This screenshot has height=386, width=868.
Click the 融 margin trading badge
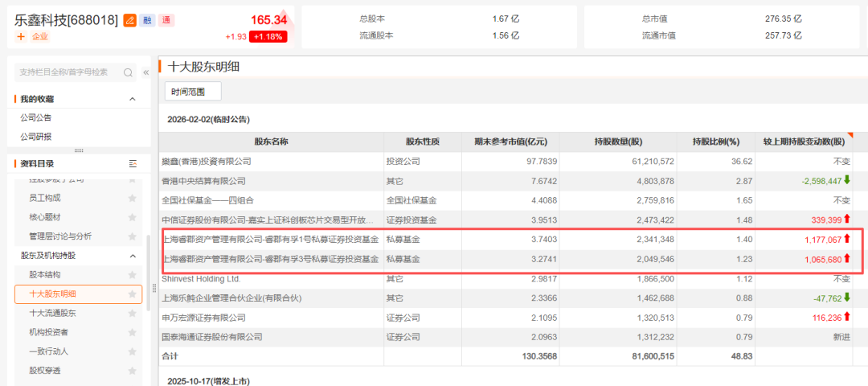(147, 20)
